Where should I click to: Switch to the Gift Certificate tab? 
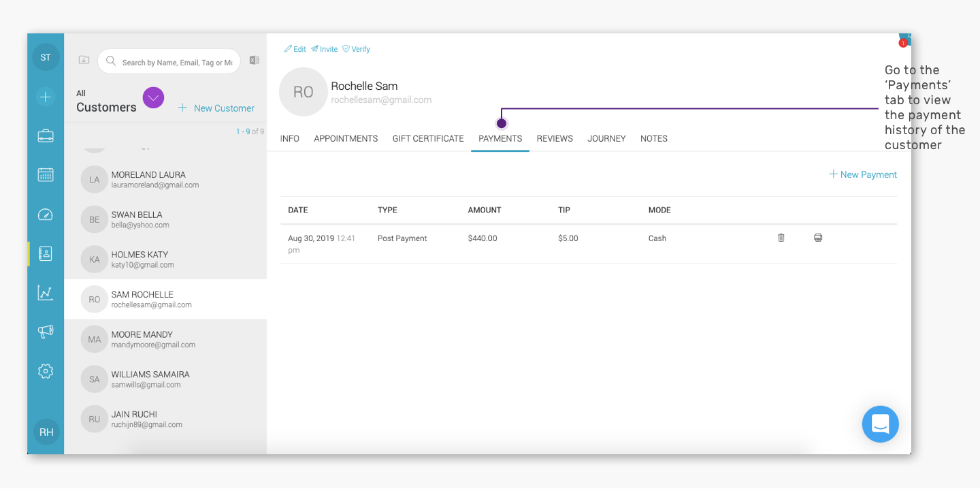[428, 138]
